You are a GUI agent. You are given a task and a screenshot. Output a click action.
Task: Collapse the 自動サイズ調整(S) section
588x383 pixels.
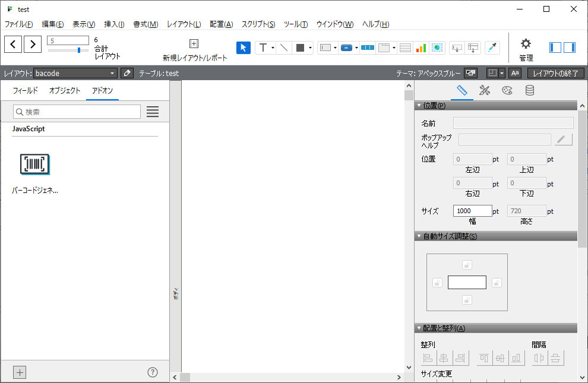(x=419, y=236)
